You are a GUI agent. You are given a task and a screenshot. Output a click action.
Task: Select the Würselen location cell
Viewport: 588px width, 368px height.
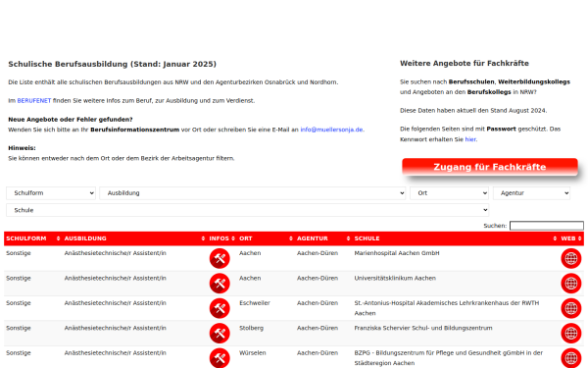click(x=253, y=353)
